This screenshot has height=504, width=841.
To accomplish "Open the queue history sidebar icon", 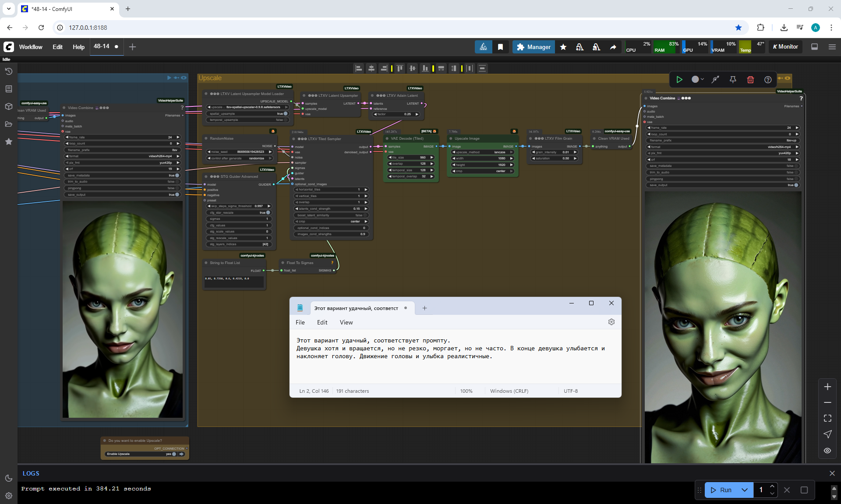I will pyautogui.click(x=9, y=71).
